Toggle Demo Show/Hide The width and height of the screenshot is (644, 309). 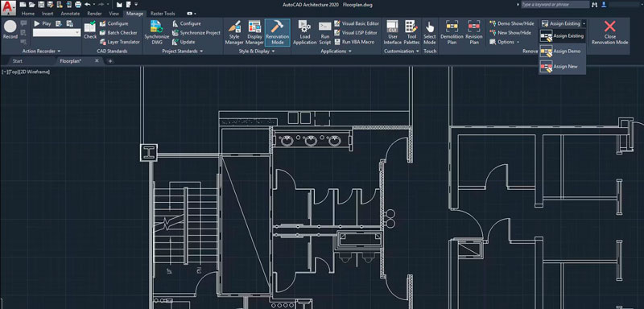[512, 23]
